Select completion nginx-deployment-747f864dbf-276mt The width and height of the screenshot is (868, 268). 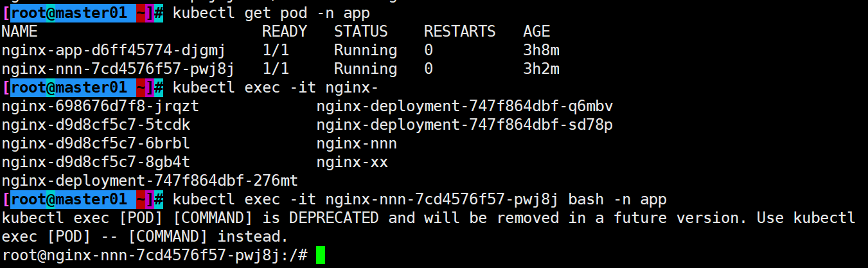point(150,181)
